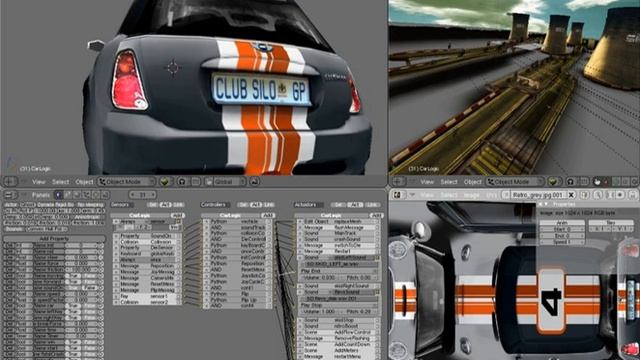Click icon right of Global dropdown, left viewport header
Viewport: 640px width, 360px height.
(x=254, y=182)
